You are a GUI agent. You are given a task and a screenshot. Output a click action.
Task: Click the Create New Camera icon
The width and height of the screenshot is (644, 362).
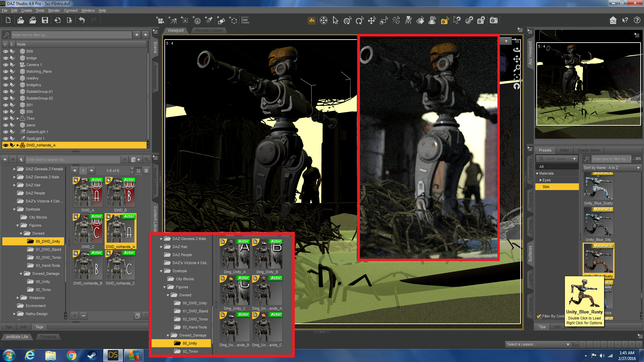(160, 20)
